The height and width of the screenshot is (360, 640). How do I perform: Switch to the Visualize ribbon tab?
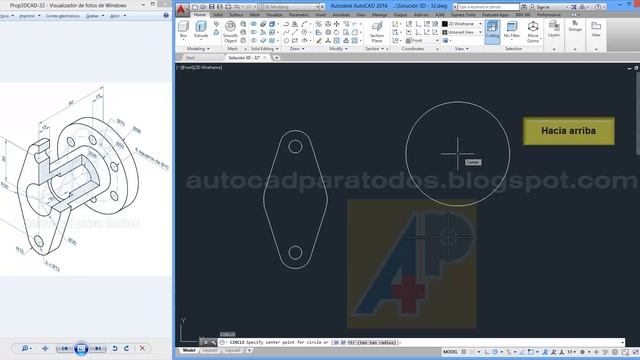pyautogui.click(x=274, y=15)
